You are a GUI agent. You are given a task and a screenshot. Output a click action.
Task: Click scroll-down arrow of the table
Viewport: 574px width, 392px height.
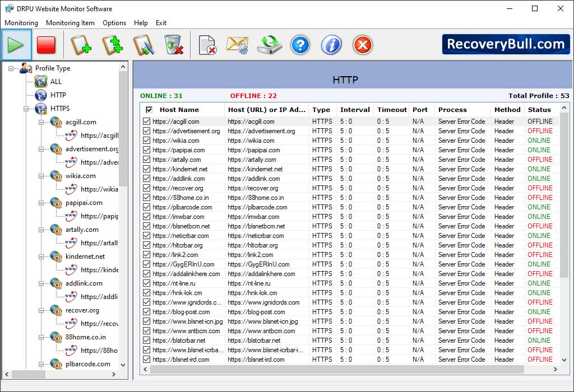coord(564,360)
